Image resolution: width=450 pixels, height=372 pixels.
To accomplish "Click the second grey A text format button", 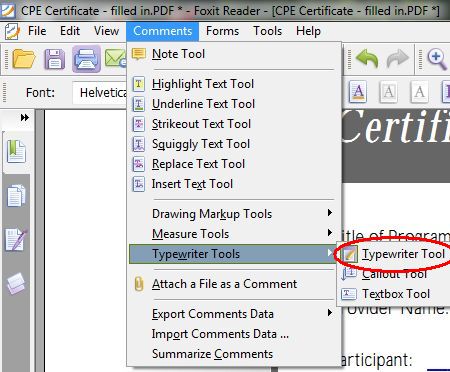I will [x=419, y=91].
